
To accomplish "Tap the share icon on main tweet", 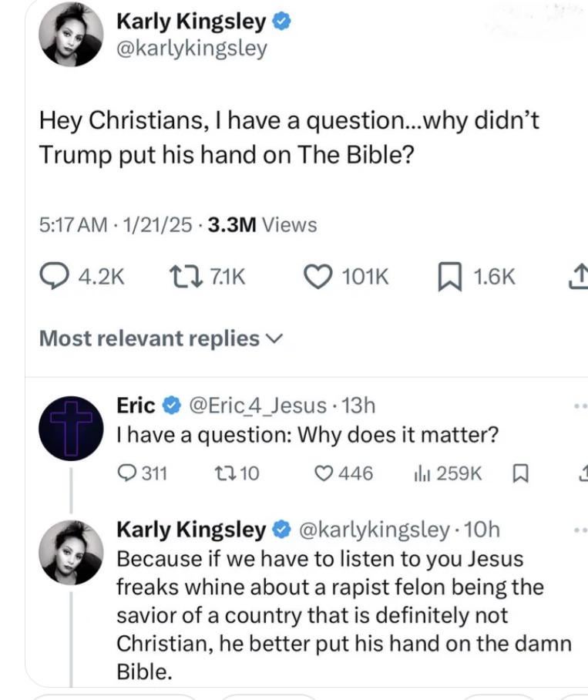I will 578,277.
